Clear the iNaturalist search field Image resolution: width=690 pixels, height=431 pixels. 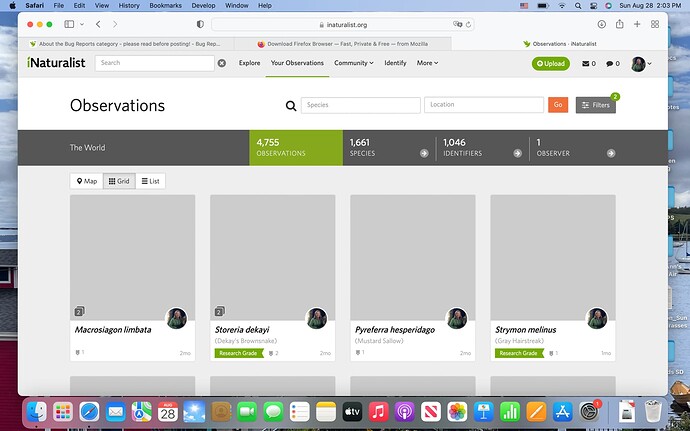point(222,63)
